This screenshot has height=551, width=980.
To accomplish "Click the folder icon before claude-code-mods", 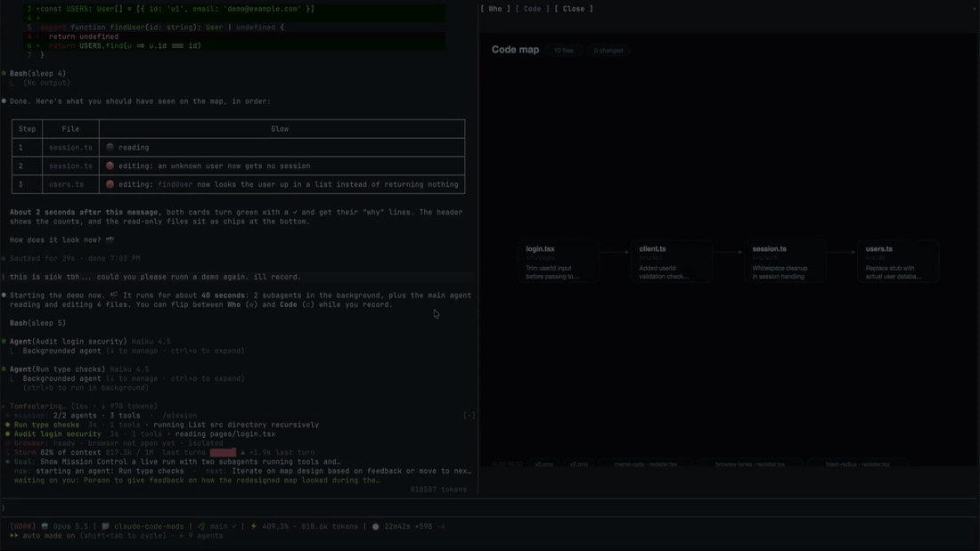I will [106, 527].
